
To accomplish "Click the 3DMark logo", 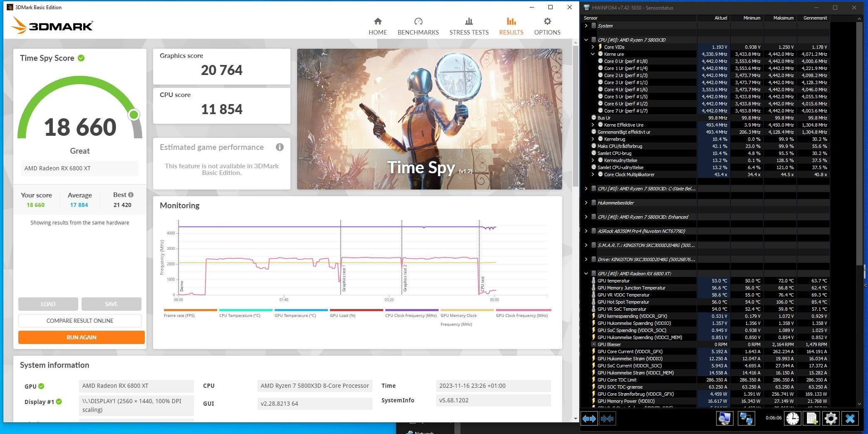I will tap(52, 25).
